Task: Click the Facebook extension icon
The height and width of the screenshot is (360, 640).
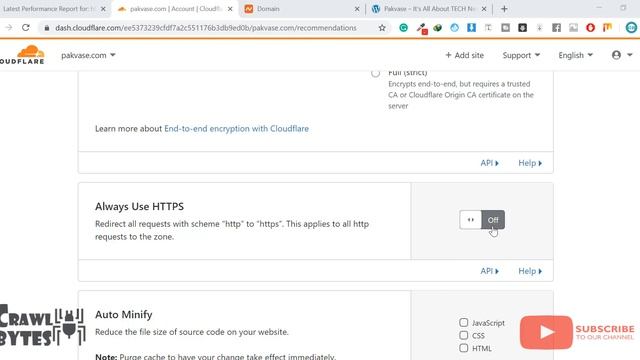Action: click(556, 28)
